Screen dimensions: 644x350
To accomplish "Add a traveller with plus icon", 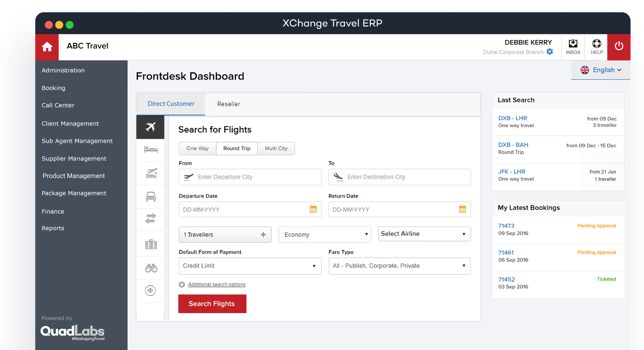I will 263,234.
